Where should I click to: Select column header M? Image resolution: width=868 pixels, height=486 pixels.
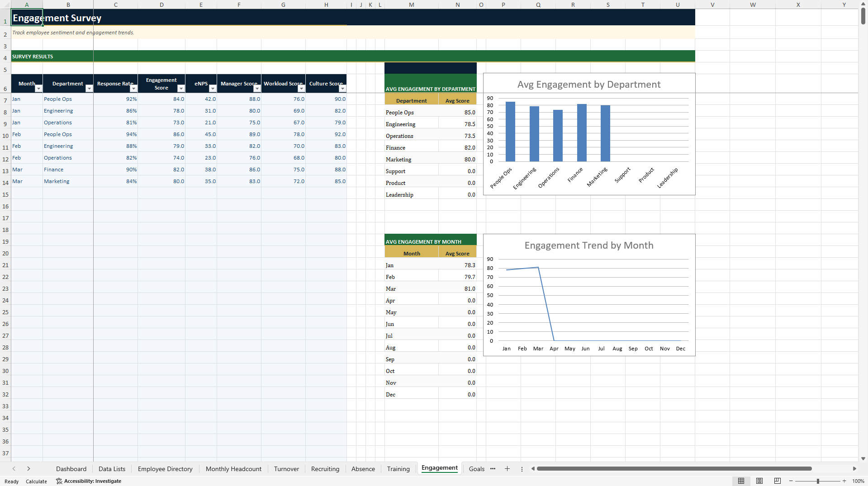click(x=411, y=5)
